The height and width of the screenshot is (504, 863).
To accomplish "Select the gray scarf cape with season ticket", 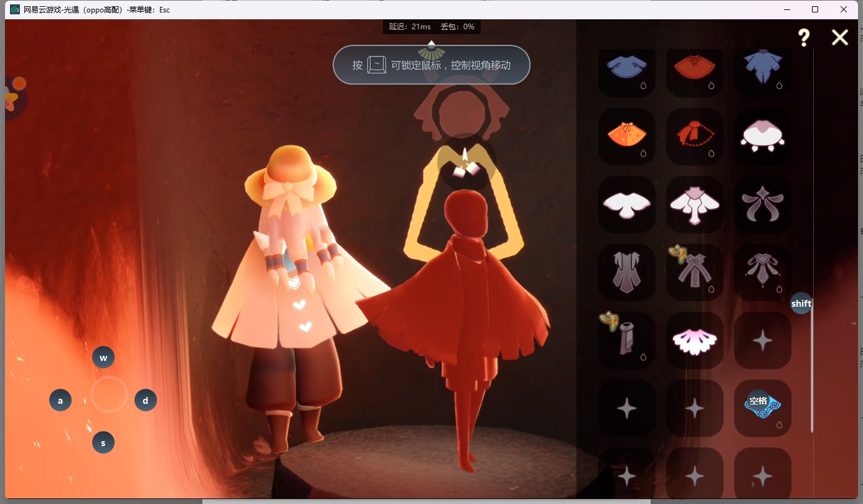I will [626, 340].
